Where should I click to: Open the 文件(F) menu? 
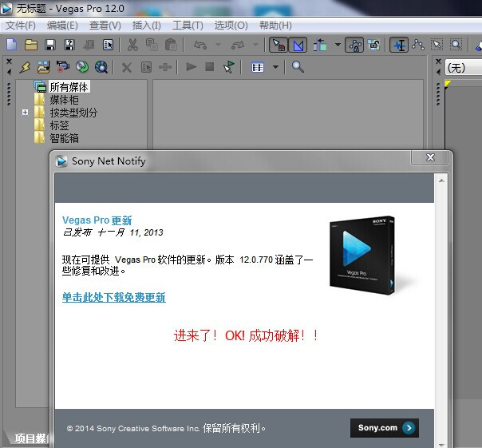point(21,26)
